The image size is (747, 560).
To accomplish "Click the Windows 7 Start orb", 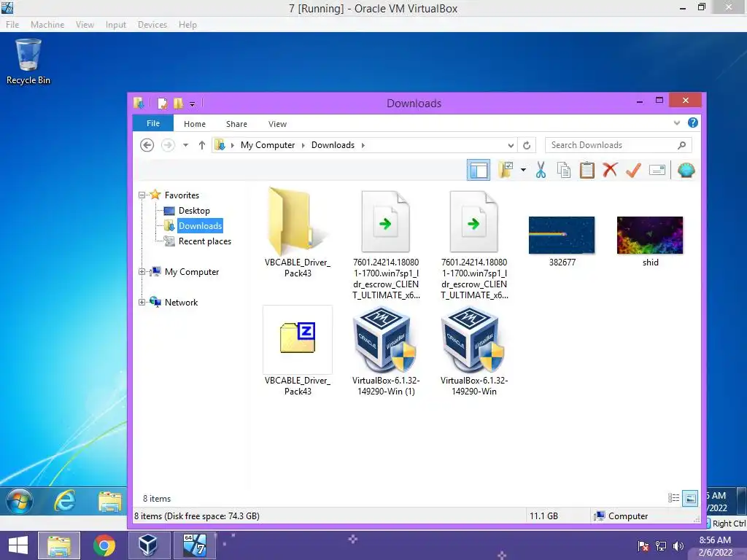I will 19,500.
